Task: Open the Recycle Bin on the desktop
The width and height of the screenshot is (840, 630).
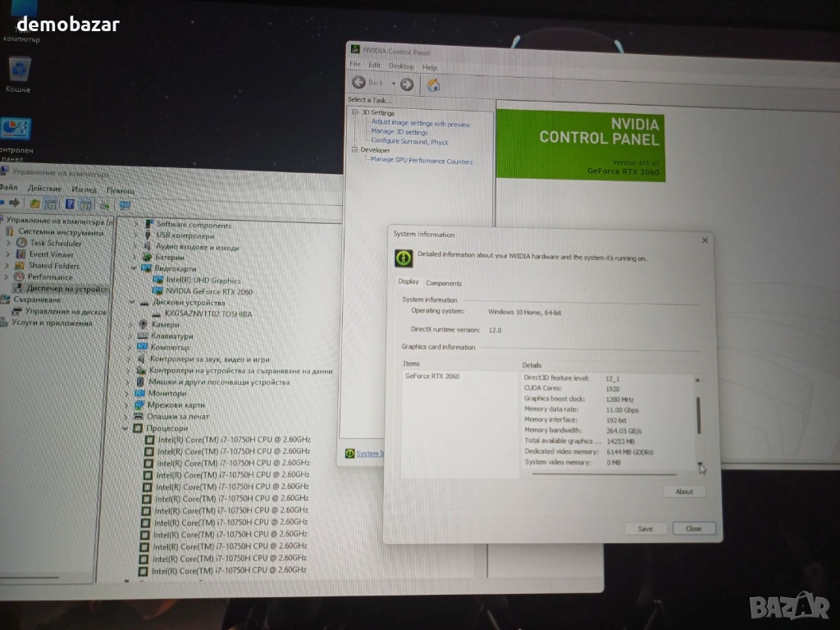Action: pos(19,71)
